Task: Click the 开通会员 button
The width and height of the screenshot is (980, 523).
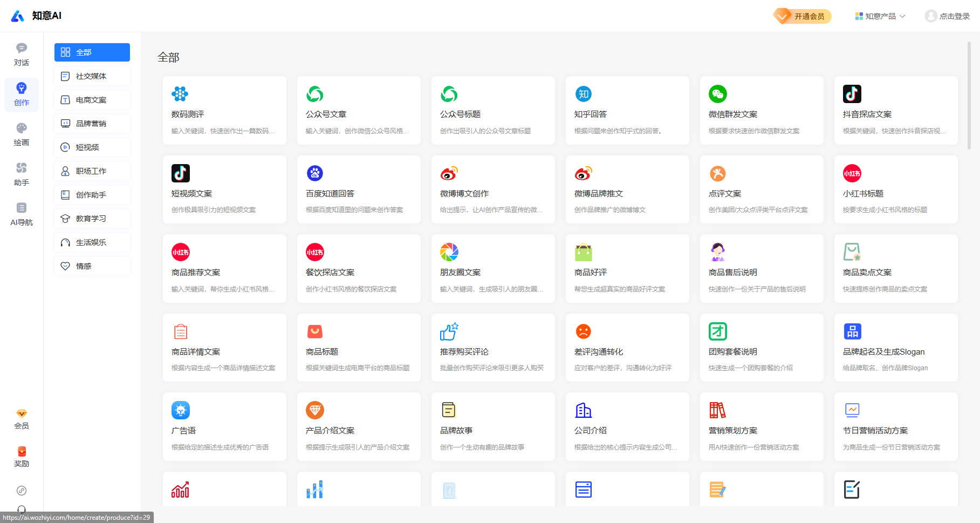Action: [802, 16]
